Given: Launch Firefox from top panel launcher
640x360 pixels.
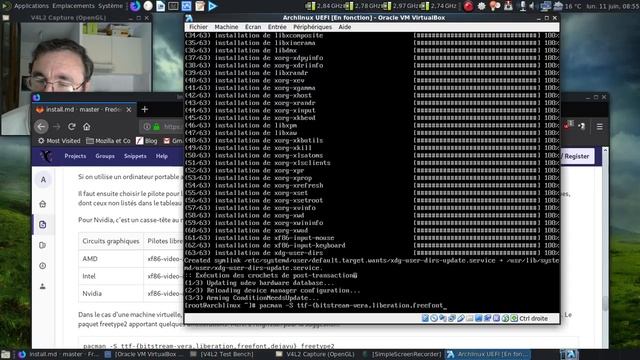Looking at the screenshot, I should (x=135, y=6).
